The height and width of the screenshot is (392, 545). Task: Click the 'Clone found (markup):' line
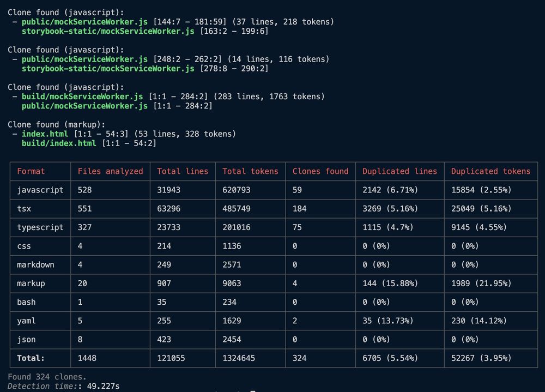56,124
